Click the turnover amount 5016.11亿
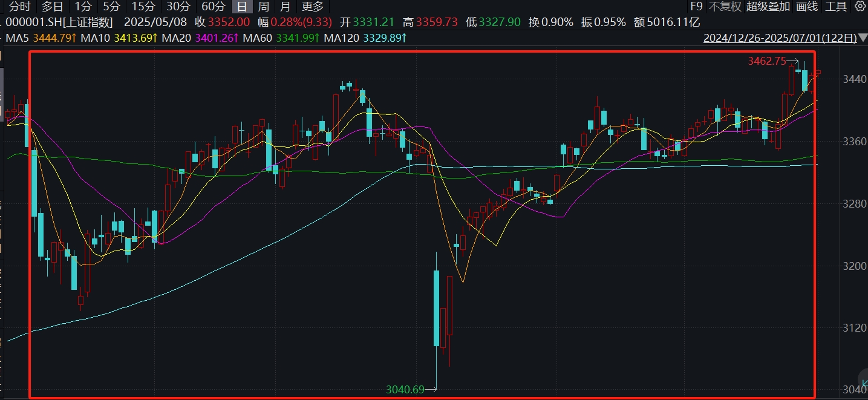Viewport: 868px width, 400px height. [673, 22]
